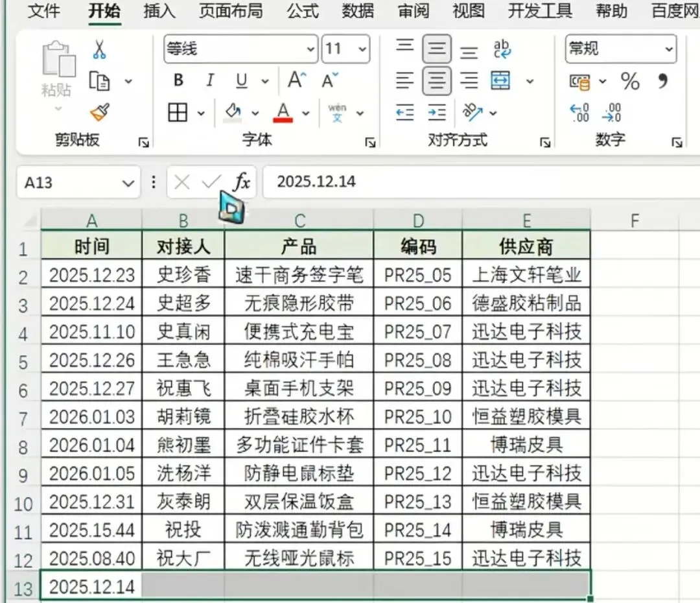Open underline style dropdown arrow

point(265,81)
